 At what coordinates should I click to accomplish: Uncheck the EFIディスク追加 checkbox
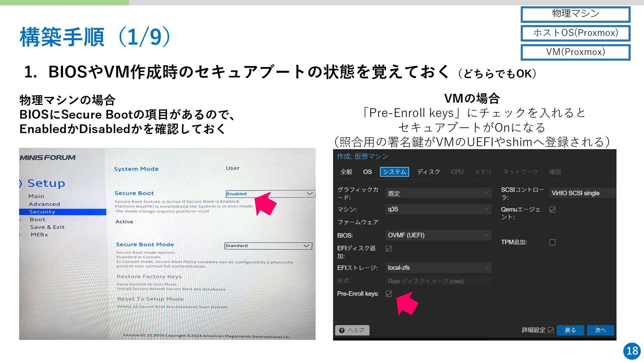click(x=388, y=248)
